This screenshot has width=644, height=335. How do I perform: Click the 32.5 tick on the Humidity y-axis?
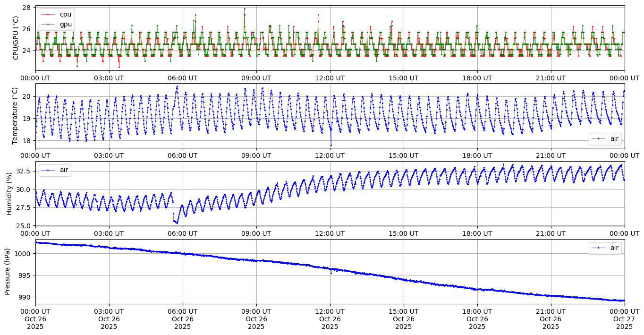[23, 171]
